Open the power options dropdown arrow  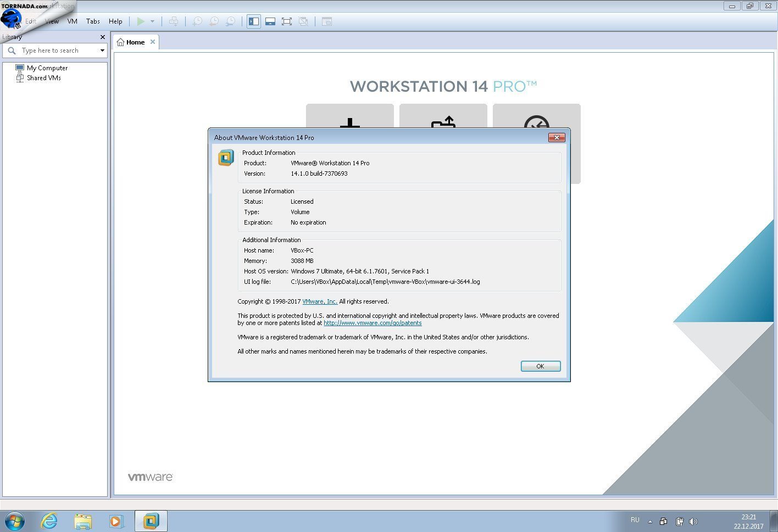152,21
